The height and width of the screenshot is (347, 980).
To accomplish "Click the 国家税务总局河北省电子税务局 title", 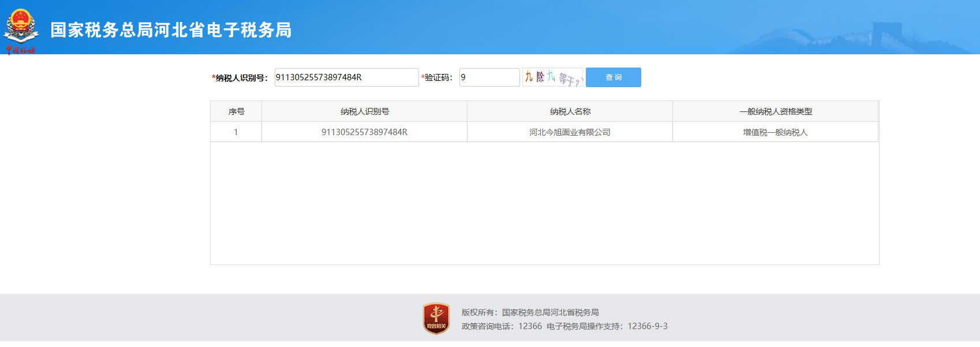I will pos(171,30).
